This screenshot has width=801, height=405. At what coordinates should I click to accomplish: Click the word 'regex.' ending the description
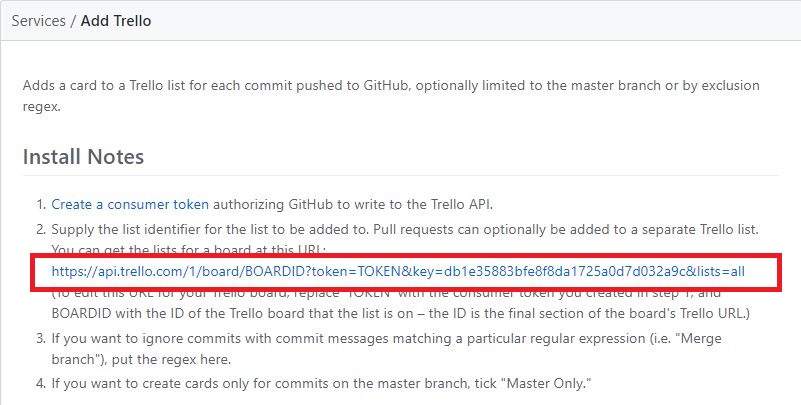click(41, 107)
